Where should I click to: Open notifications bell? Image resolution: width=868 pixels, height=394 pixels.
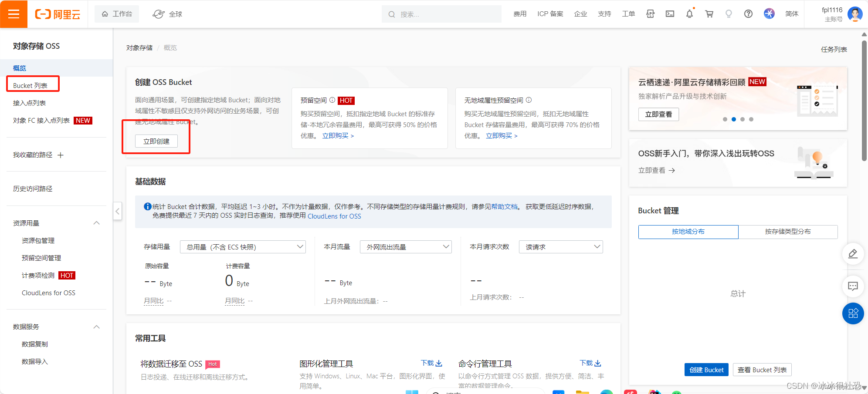(x=689, y=14)
